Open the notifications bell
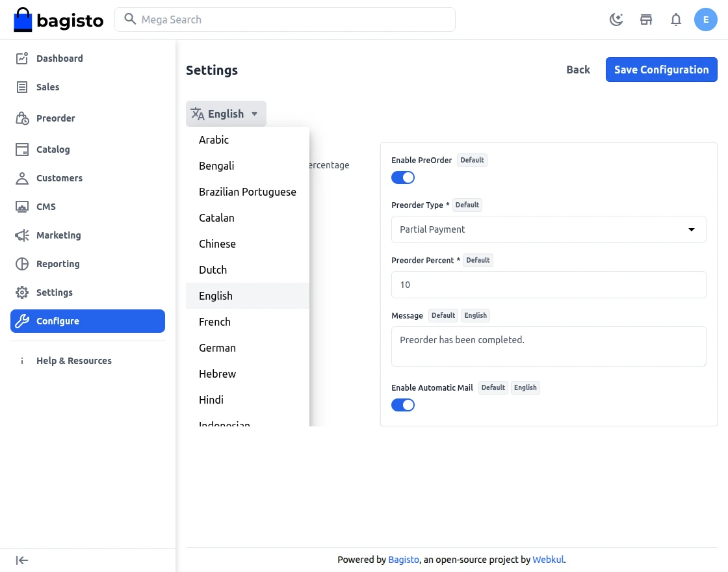Image resolution: width=728 pixels, height=572 pixels. [x=676, y=19]
